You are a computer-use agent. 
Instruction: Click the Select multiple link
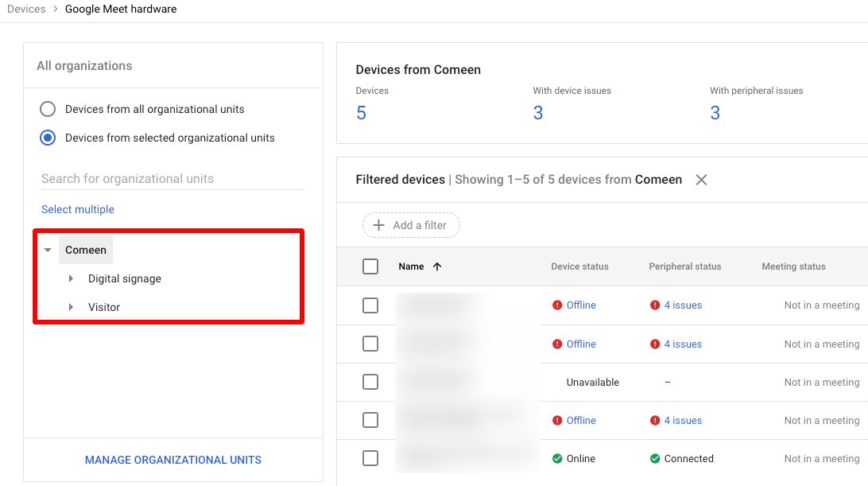tap(78, 209)
